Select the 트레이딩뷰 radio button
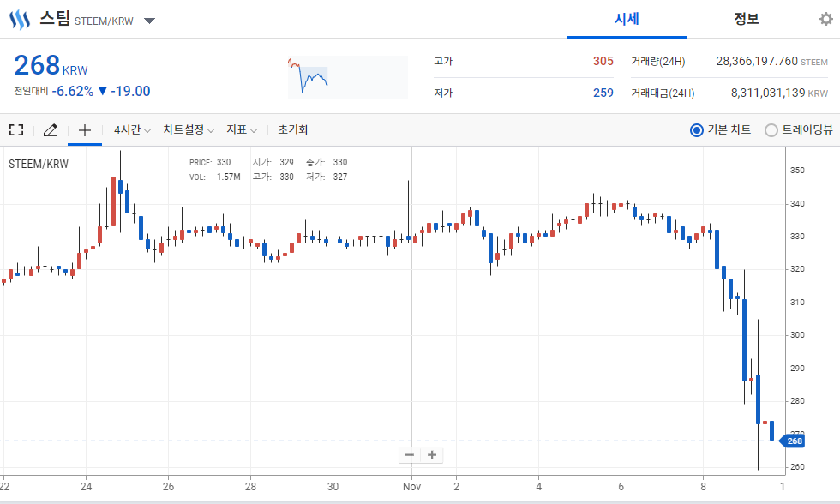 pyautogui.click(x=771, y=130)
